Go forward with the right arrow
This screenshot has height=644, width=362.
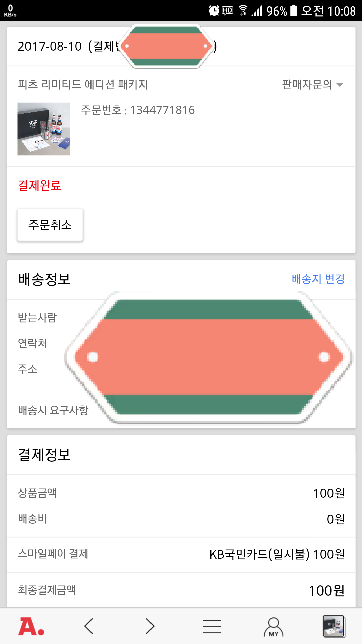pos(150,626)
